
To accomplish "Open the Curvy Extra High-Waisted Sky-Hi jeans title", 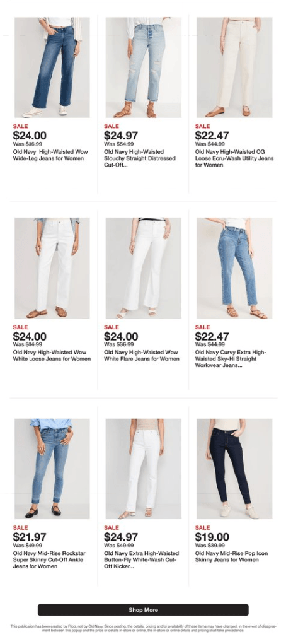I will 231,359.
